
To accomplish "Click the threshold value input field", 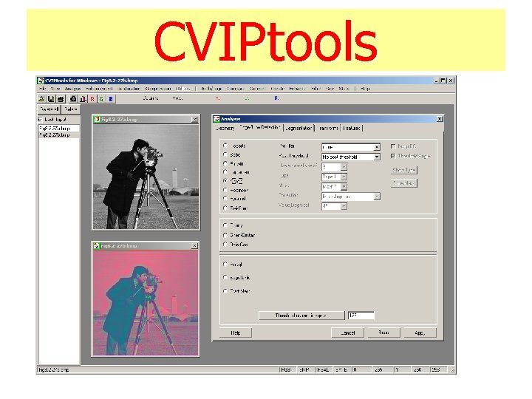I will pyautogui.click(x=361, y=316).
